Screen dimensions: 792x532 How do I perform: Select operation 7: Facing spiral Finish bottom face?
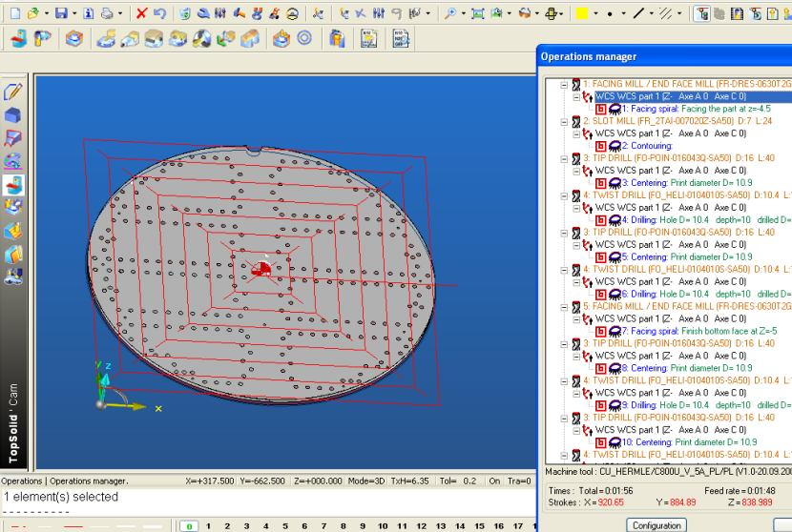[x=699, y=331]
